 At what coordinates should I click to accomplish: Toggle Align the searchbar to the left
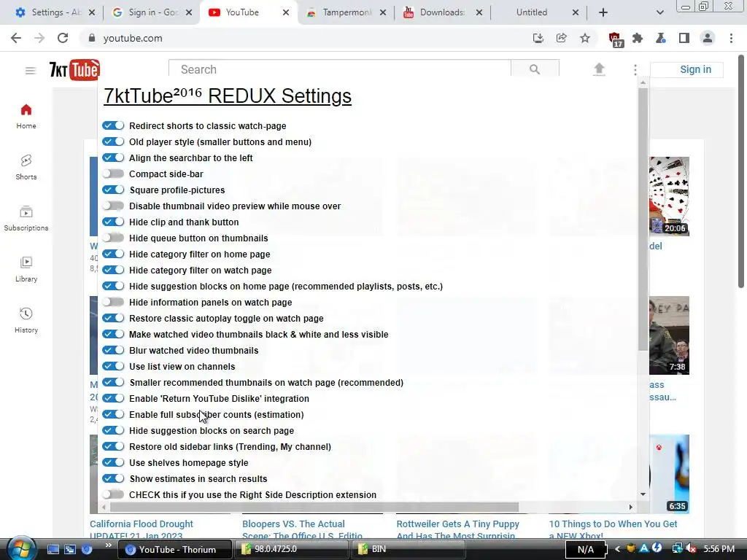(x=113, y=157)
